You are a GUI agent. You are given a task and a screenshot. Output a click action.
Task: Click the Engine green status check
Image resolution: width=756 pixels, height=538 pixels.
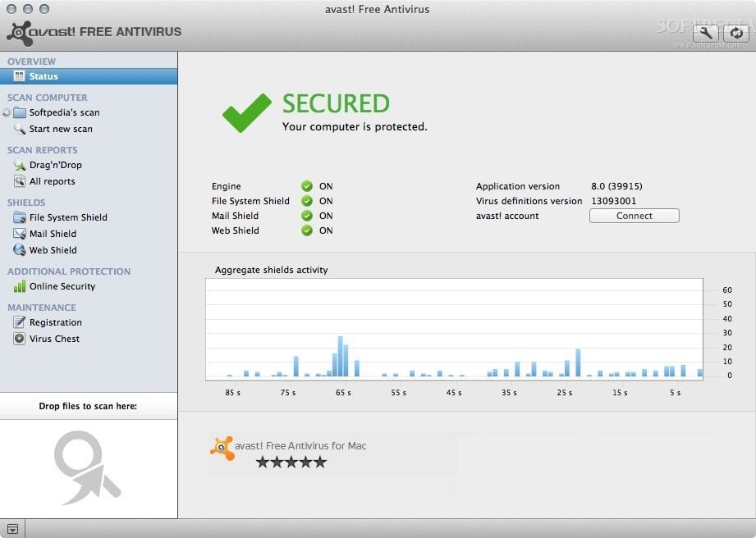tap(307, 186)
